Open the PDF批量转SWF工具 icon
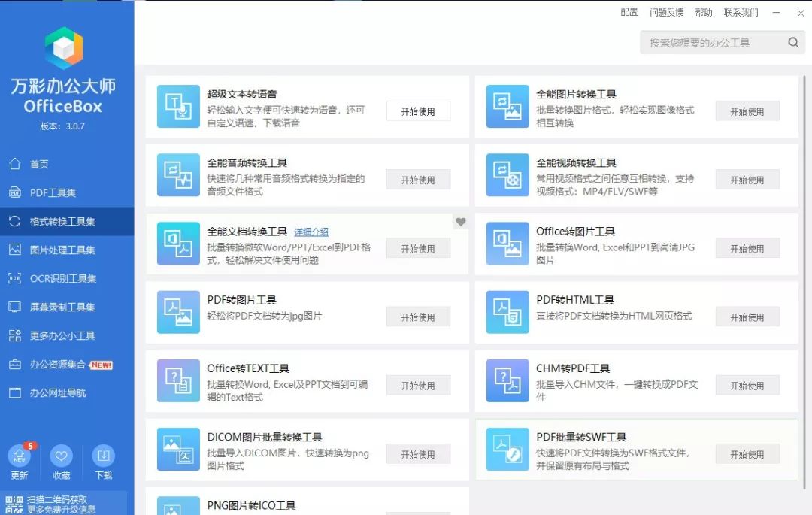812x515 pixels. coord(507,450)
